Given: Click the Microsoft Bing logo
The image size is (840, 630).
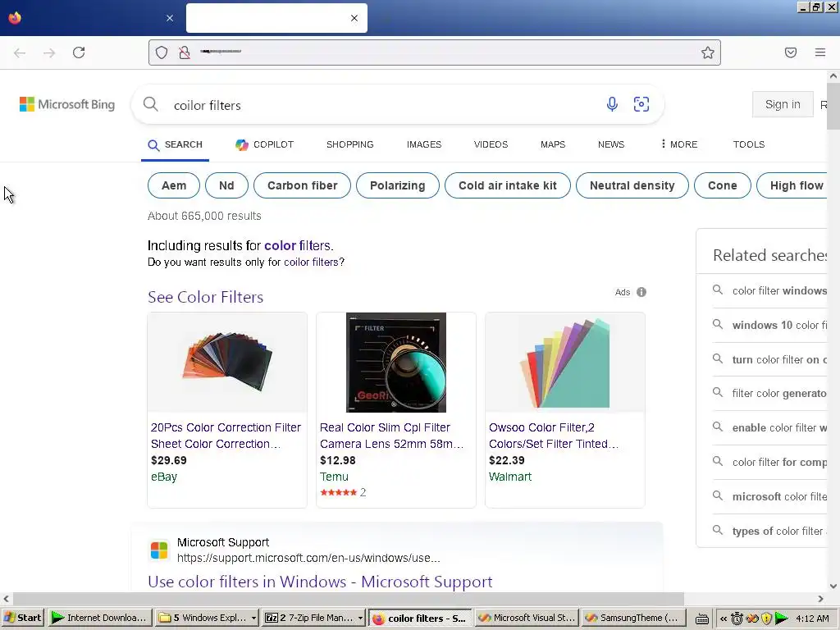Looking at the screenshot, I should (67, 104).
